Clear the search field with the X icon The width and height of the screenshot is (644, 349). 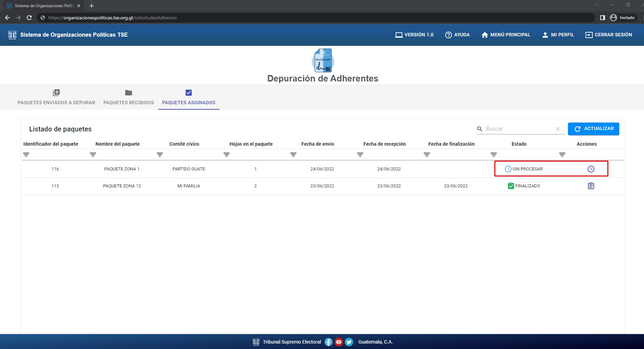tap(557, 129)
